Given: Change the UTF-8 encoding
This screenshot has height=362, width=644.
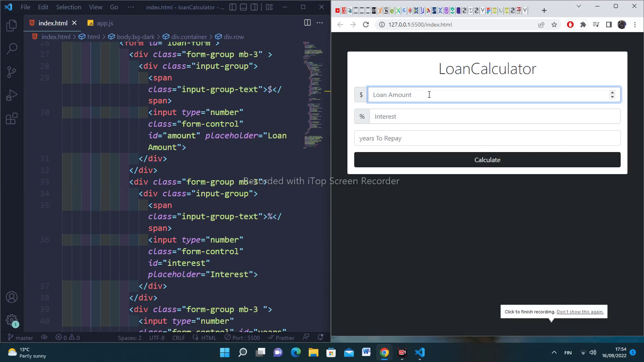Looking at the screenshot, I should pyautogui.click(x=157, y=338).
